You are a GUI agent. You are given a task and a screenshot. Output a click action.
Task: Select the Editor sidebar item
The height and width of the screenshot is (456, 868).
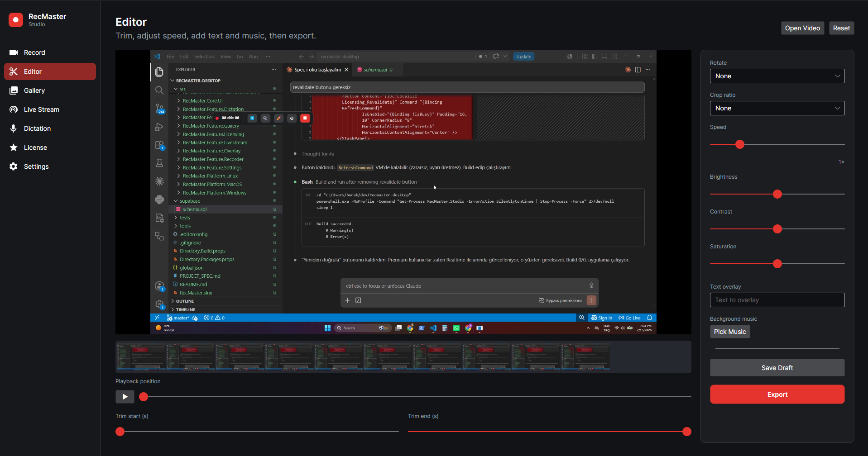coord(50,71)
